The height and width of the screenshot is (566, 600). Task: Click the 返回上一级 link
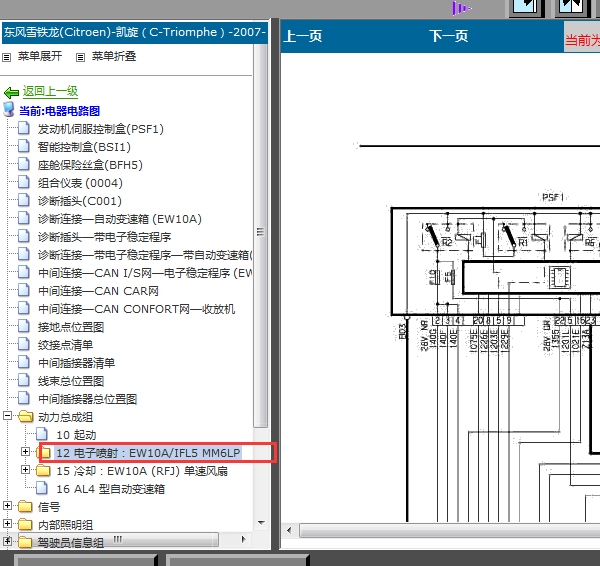[x=50, y=91]
